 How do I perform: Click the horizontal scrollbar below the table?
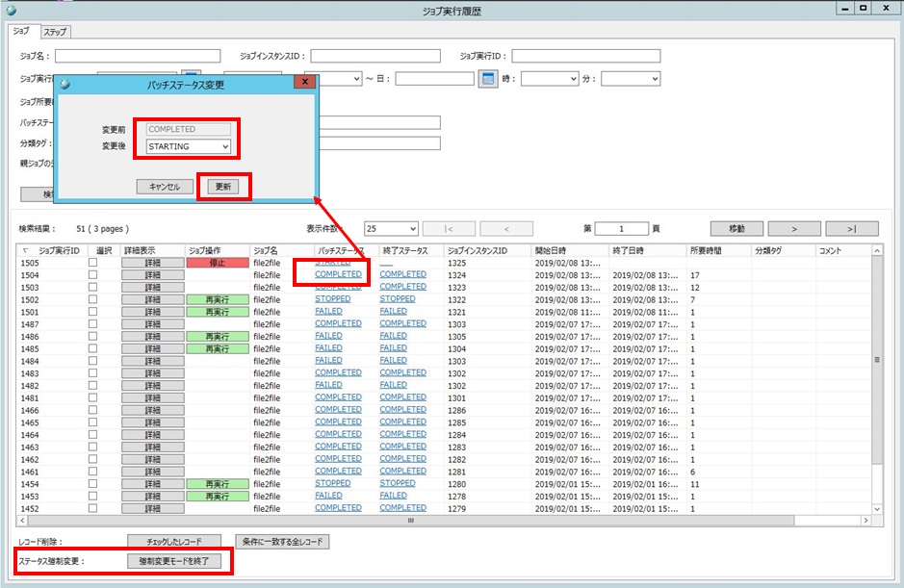412,521
